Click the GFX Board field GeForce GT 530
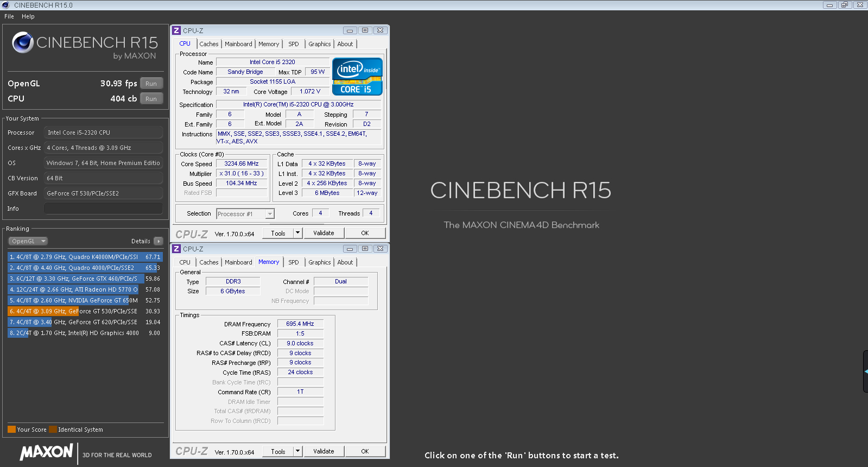Image resolution: width=868 pixels, height=467 pixels. pos(103,193)
